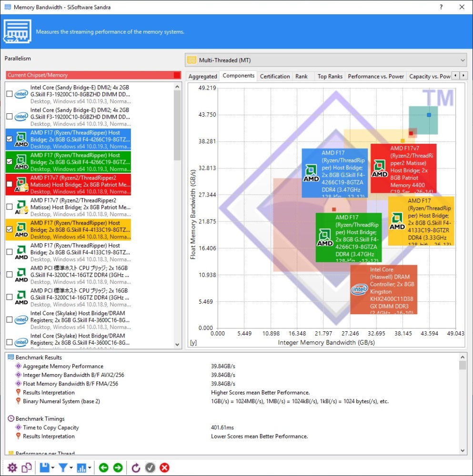Image resolution: width=473 pixels, height=476 pixels.
Task: Click the grey checkmark OK icon
Action: 150,467
